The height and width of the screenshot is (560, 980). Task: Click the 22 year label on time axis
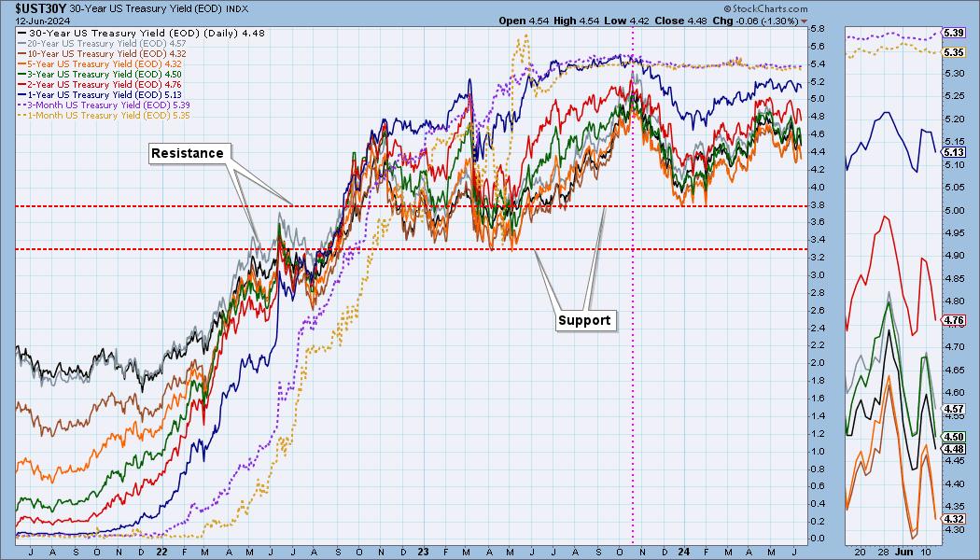(161, 553)
